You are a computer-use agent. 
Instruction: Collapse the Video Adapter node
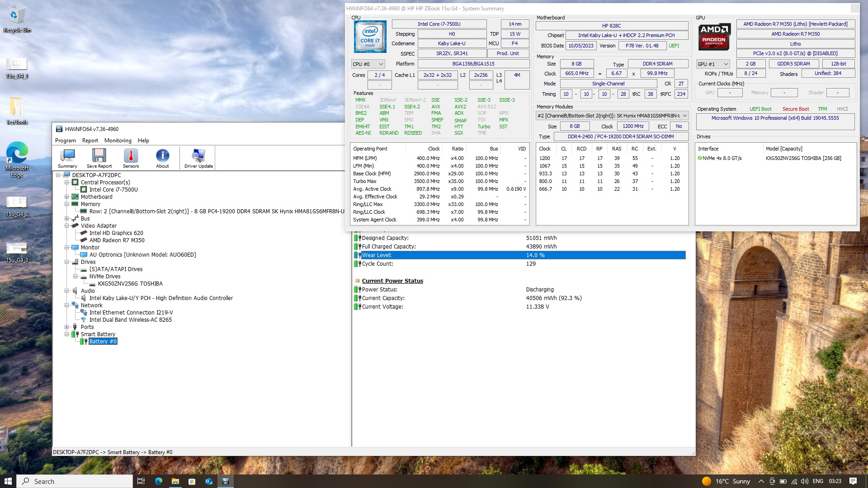[x=67, y=225]
